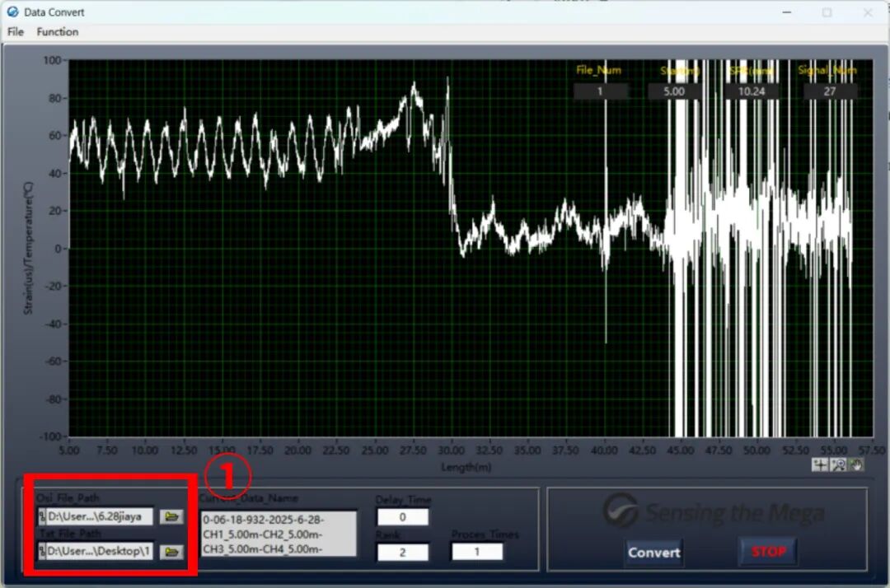Click path-type glyph beside Txt file path

[42, 550]
